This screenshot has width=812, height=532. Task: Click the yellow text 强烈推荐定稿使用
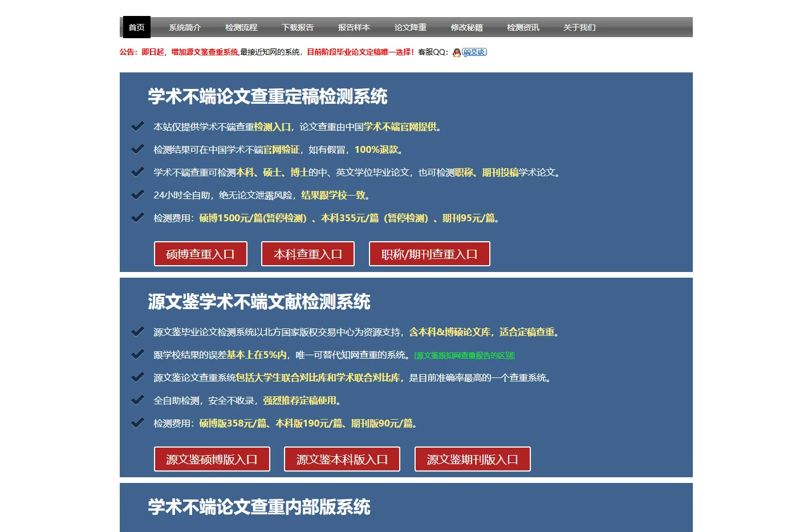pos(300,400)
